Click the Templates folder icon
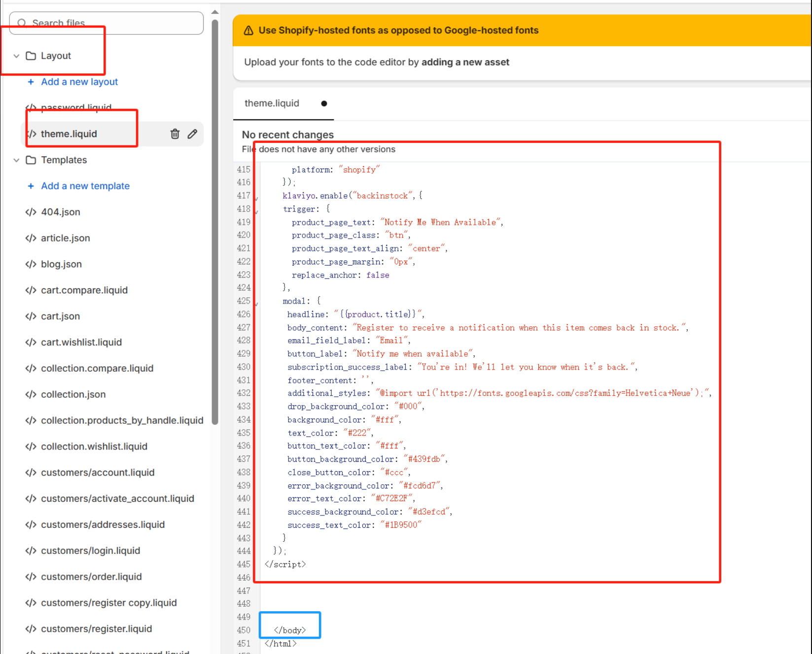This screenshot has width=812, height=654. coord(31,160)
